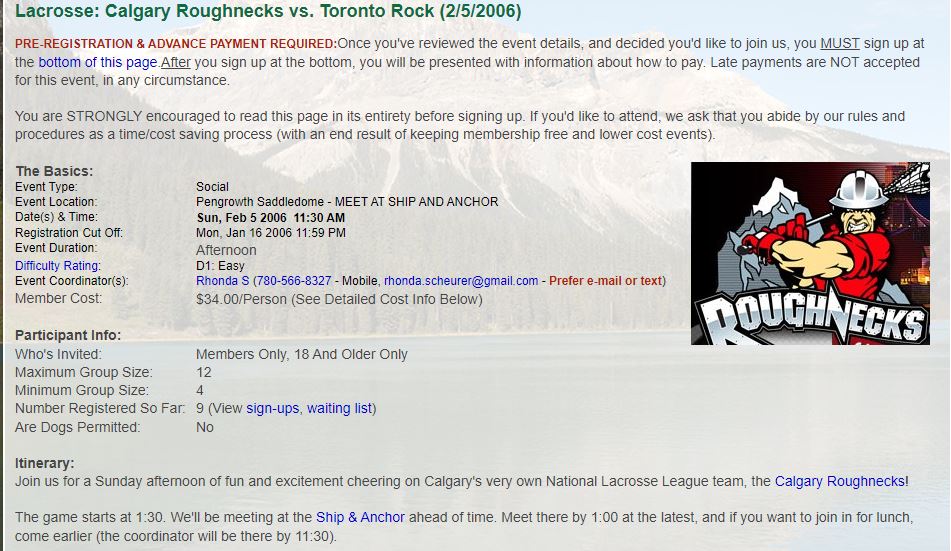
Task: Click the Lacrosse event title heading
Action: point(268,11)
